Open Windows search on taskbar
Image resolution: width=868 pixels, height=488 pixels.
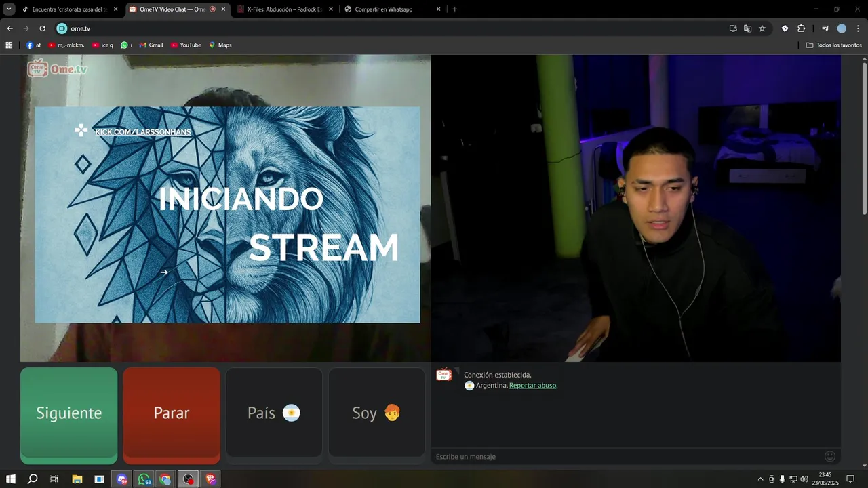(x=33, y=479)
